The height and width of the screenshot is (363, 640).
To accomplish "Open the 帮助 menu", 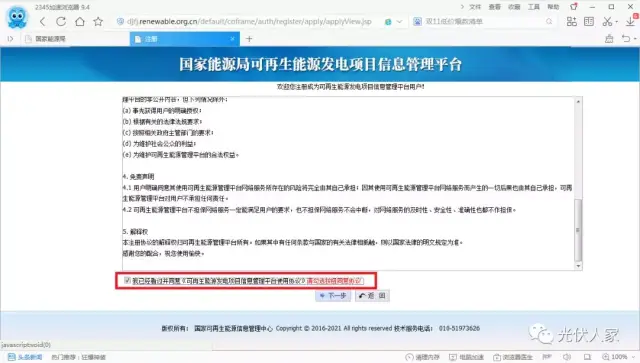I will 553,7.
